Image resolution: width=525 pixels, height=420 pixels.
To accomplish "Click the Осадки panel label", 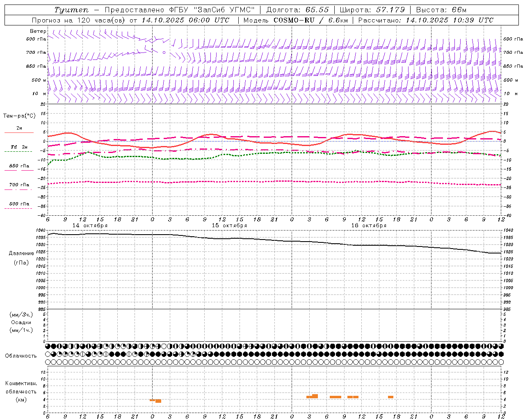I will 21,322.
